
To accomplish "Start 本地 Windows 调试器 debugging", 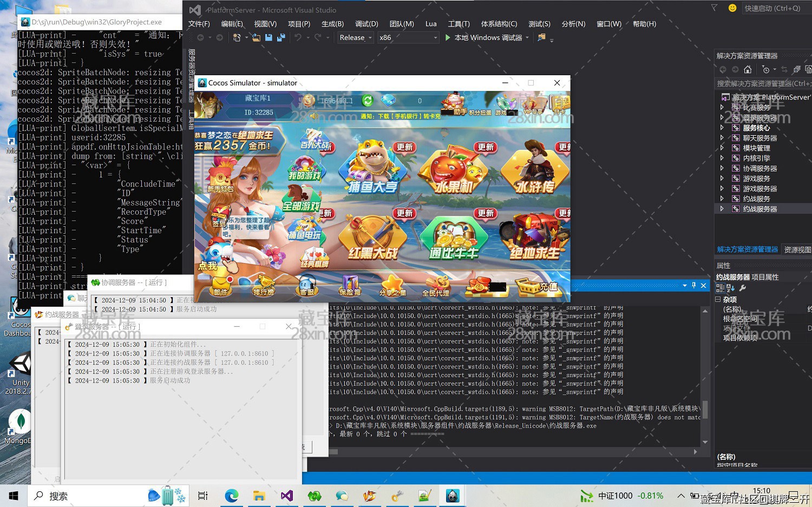I will tap(483, 37).
